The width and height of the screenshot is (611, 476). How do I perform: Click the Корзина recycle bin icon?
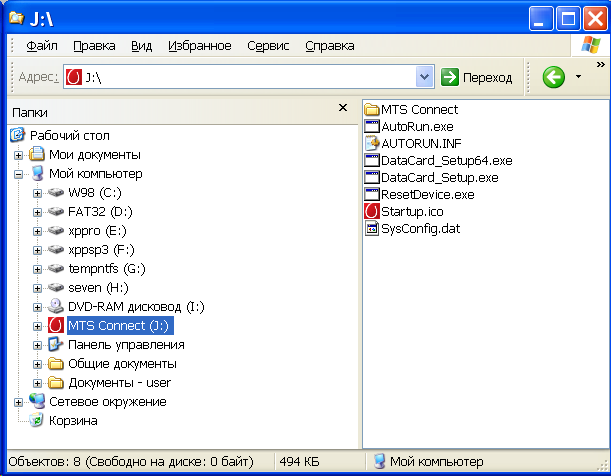coord(37,420)
